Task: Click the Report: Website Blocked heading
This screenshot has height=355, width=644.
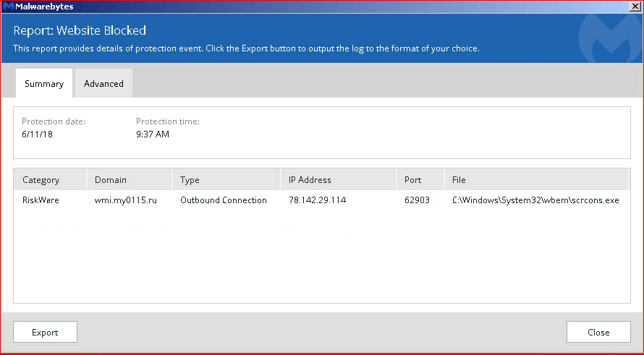Action: tap(80, 30)
